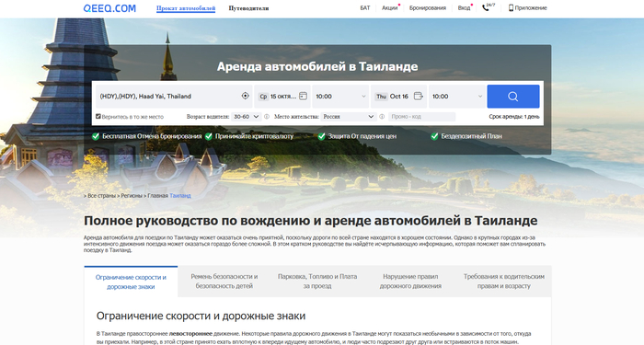Open the return date Thu Oct 16 field

coord(398,97)
